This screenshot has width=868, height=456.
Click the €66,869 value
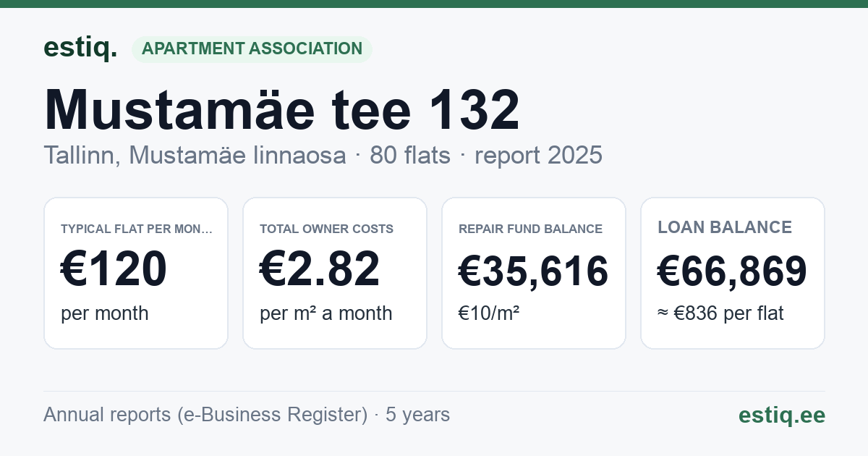[732, 271]
